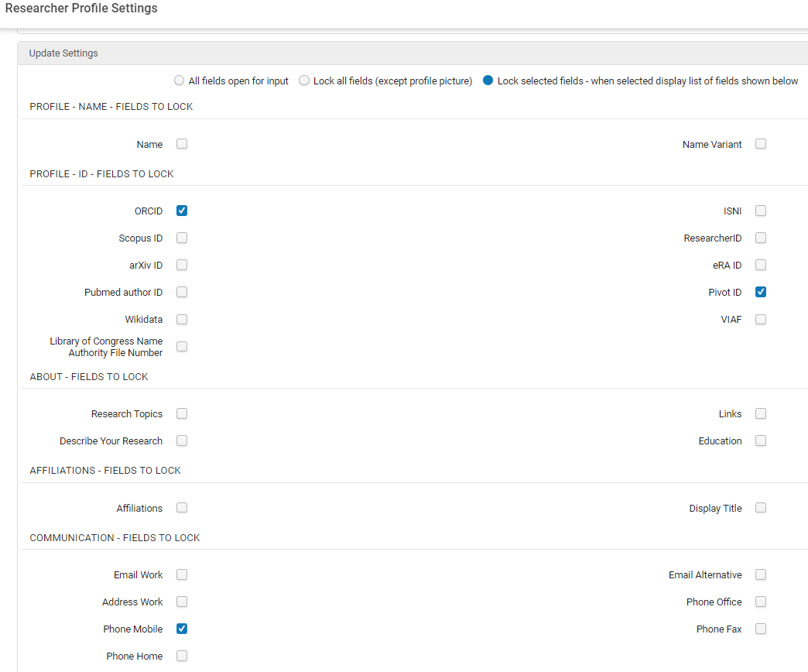
Task: Uncheck the ORCID checkbox
Action: pyautogui.click(x=182, y=211)
